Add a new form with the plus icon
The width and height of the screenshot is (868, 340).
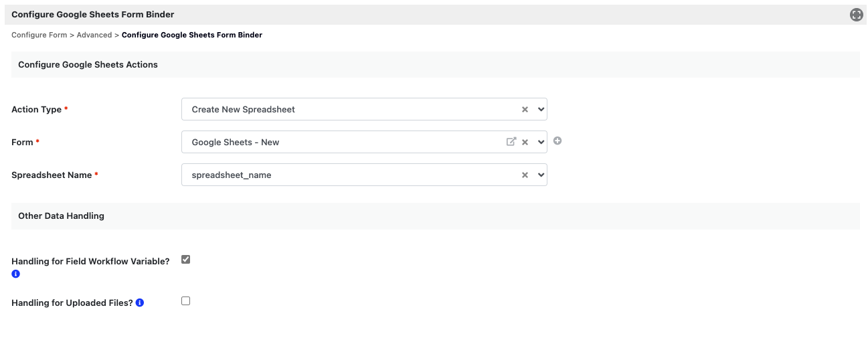tap(557, 141)
